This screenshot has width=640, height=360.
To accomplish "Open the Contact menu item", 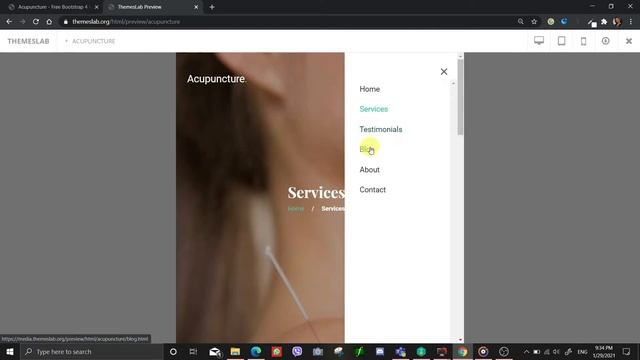I will 372,190.
